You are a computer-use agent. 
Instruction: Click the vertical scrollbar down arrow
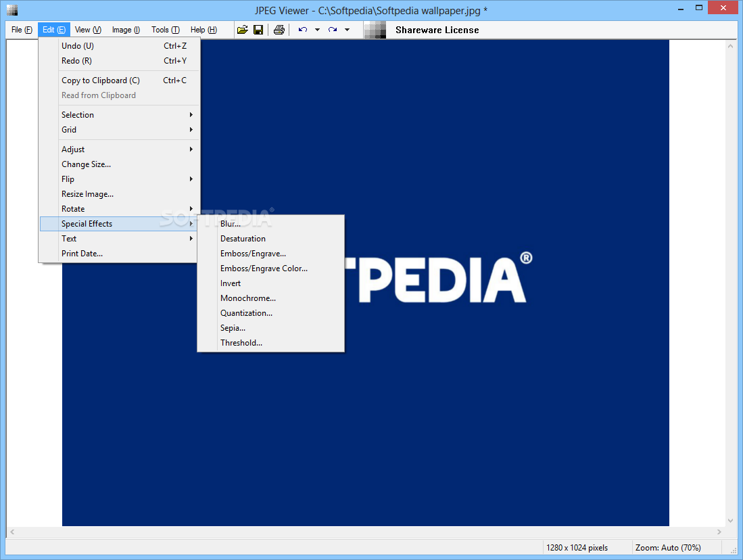pyautogui.click(x=730, y=521)
